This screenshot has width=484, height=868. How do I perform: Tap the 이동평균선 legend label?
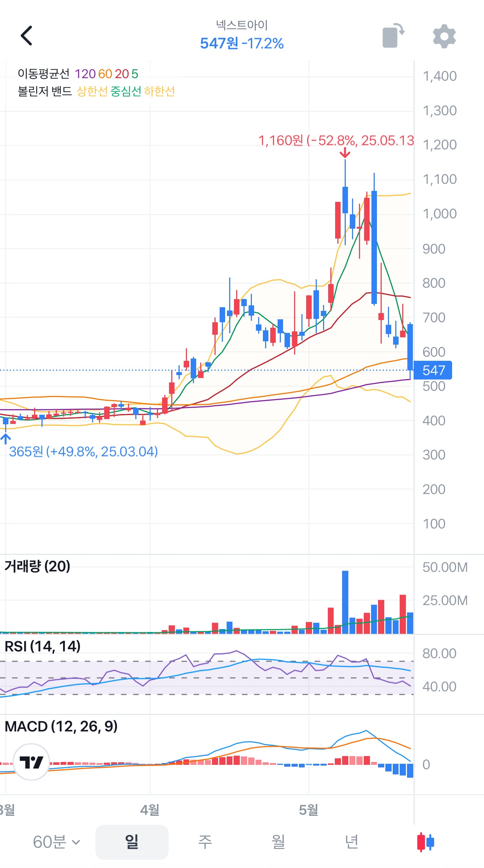[43, 74]
